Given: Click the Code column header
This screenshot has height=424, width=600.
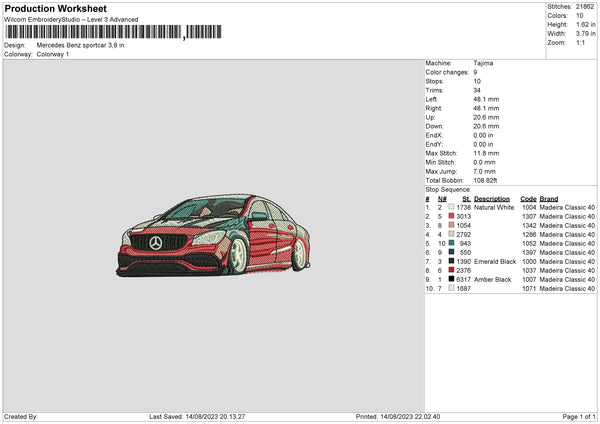Looking at the screenshot, I should click(x=528, y=199).
